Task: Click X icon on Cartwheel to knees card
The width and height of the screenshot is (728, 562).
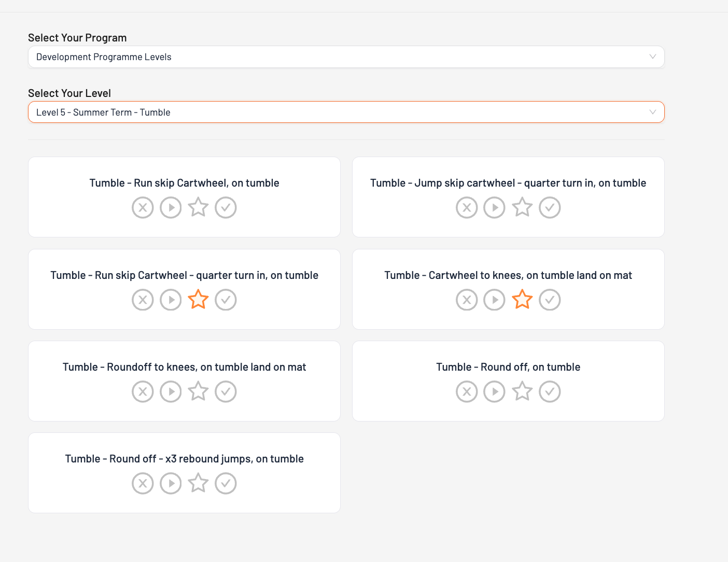Action: pyautogui.click(x=467, y=300)
